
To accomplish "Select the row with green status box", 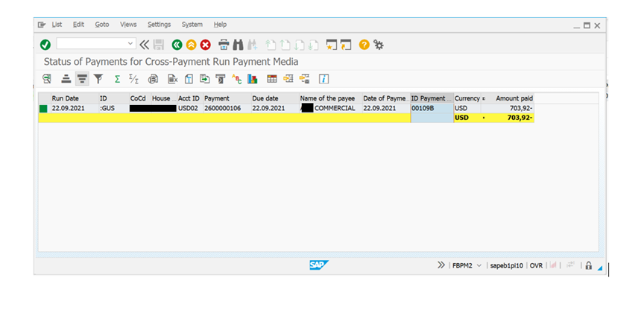I will [x=43, y=109].
